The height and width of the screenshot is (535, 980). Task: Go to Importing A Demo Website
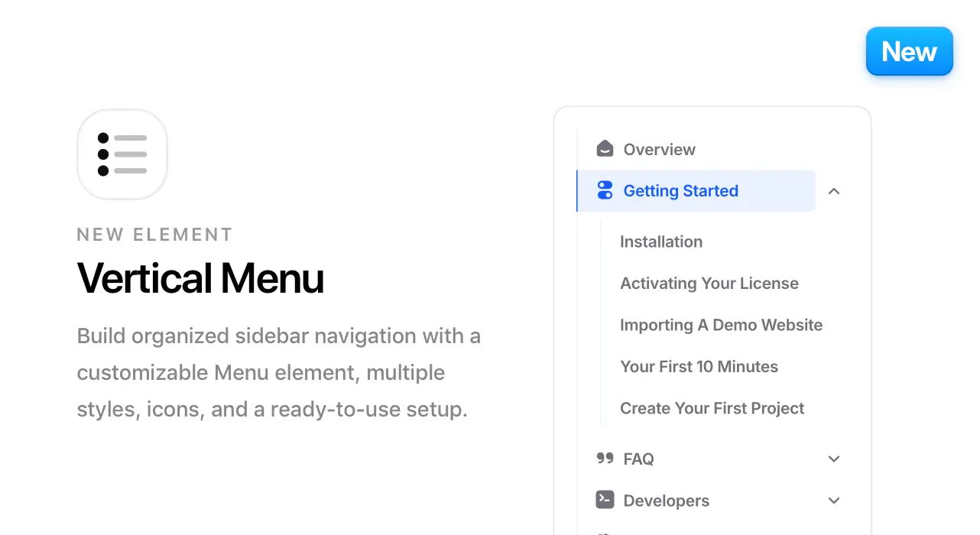(721, 325)
